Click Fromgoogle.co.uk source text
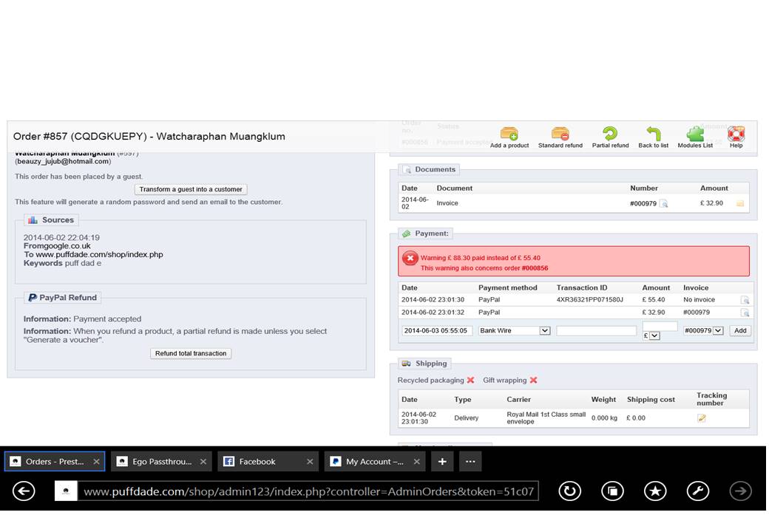 click(57, 246)
